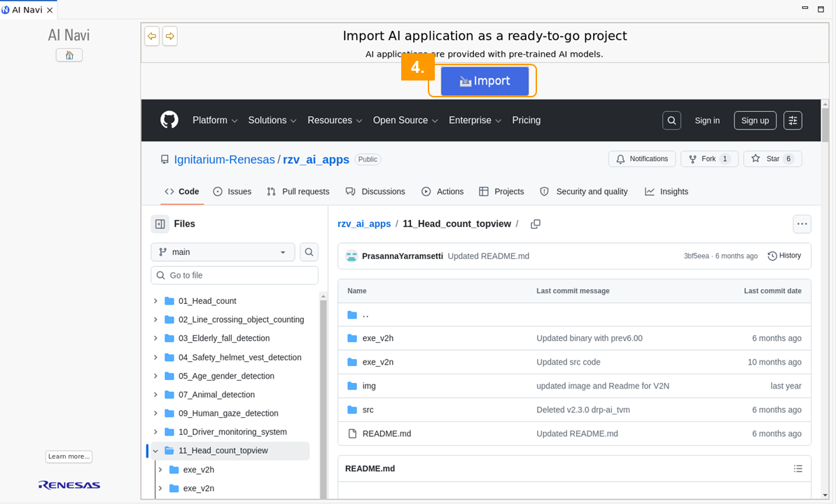This screenshot has width=836, height=504.
Task: Select 04_Safety_helmet_vest_detection in tree
Action: pos(240,358)
